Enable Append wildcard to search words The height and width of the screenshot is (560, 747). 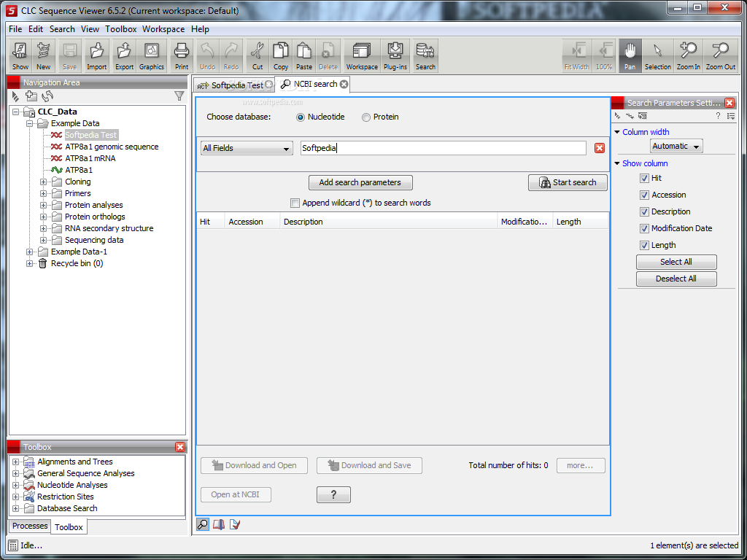coord(295,203)
